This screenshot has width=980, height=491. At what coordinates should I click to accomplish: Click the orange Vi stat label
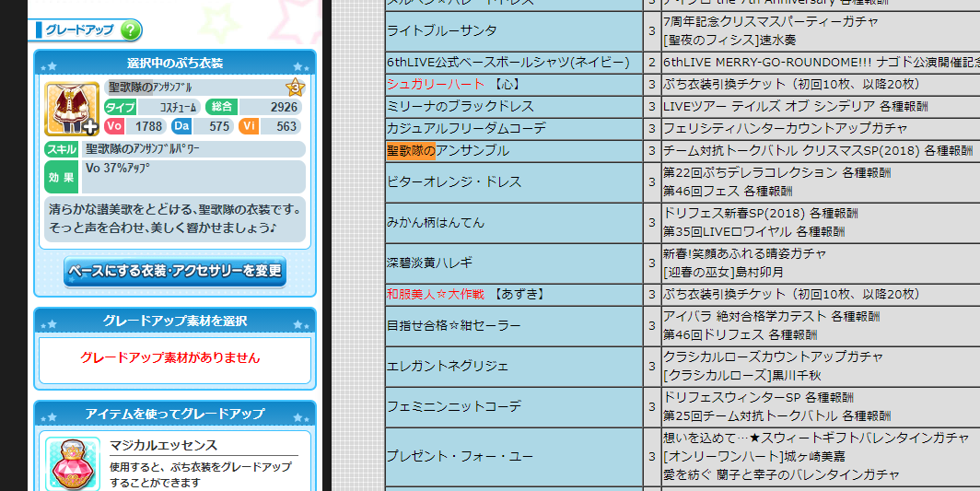click(x=248, y=126)
